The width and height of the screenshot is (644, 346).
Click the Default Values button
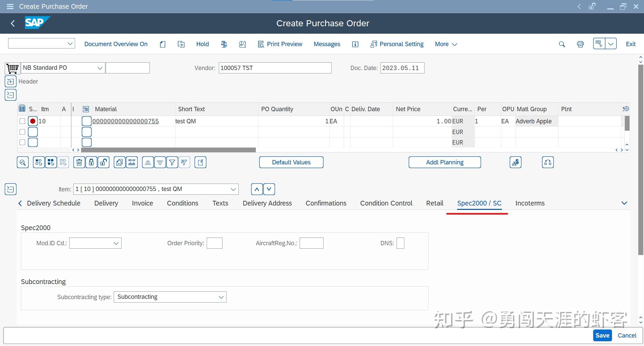[x=291, y=162]
